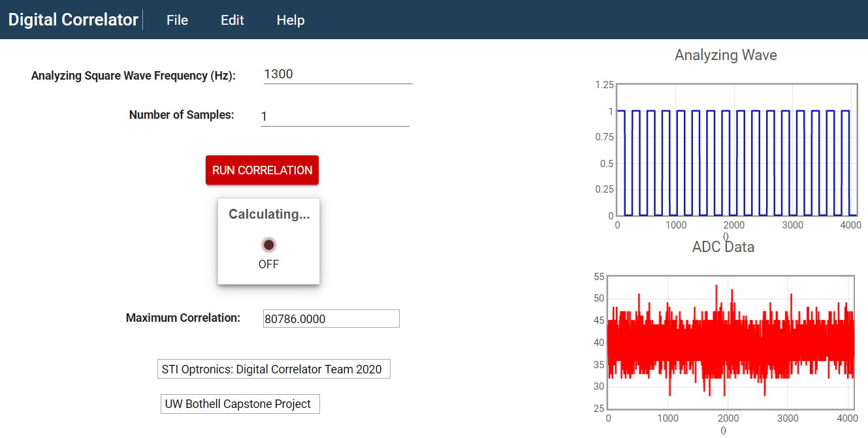
Task: Click the STI Optronics team text box
Action: (275, 369)
